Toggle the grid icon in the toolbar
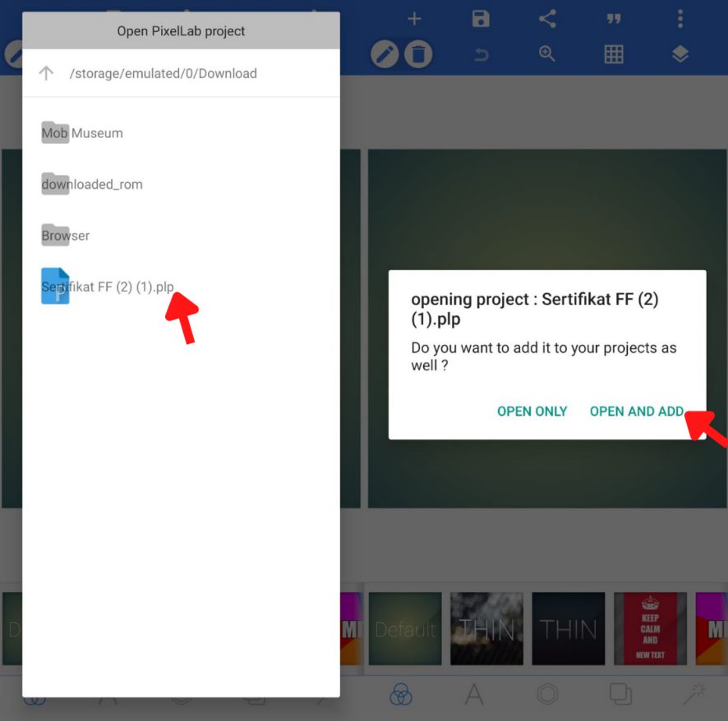The width and height of the screenshot is (728, 721). 614,55
